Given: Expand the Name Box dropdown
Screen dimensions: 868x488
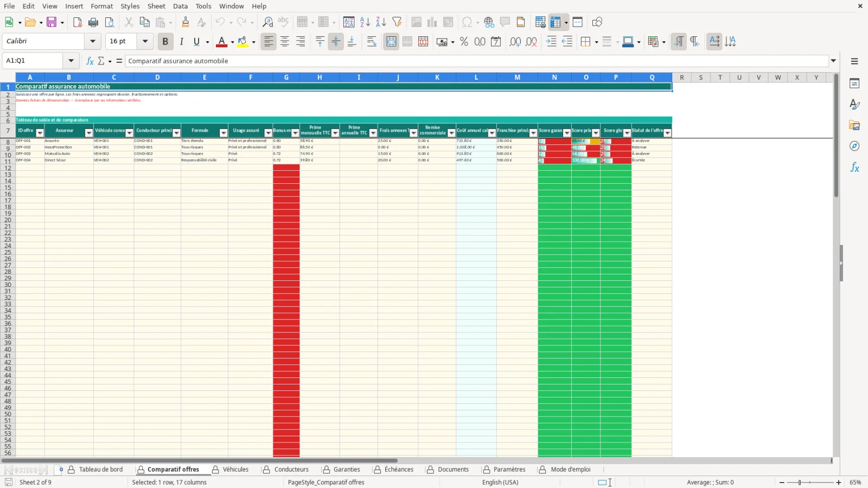Looking at the screenshot, I should [71, 61].
